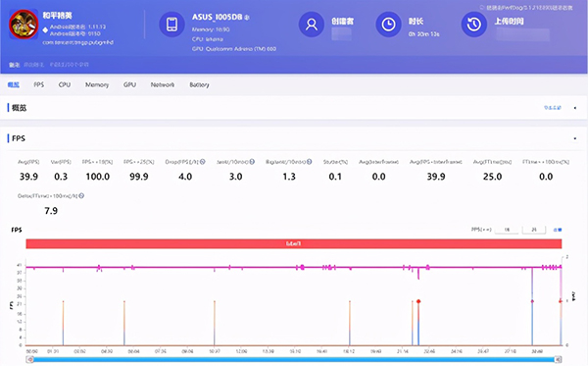Open the Battery tab
The image size is (588, 366).
(x=199, y=84)
